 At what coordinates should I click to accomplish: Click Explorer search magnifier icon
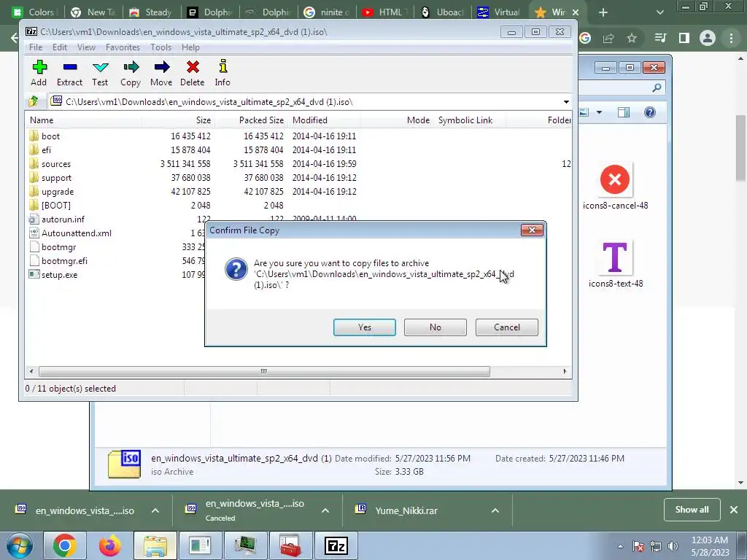[657, 87]
